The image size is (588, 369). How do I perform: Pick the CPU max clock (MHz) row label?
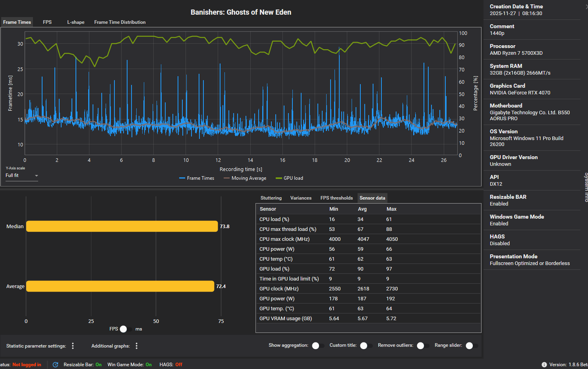(x=284, y=239)
